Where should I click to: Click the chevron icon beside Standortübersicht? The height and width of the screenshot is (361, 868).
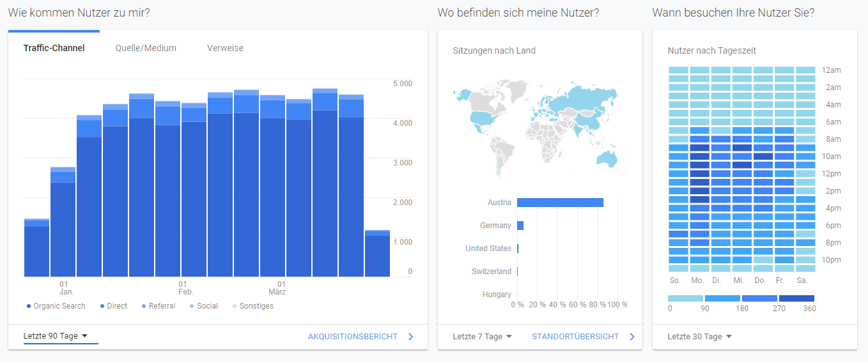coord(632,337)
